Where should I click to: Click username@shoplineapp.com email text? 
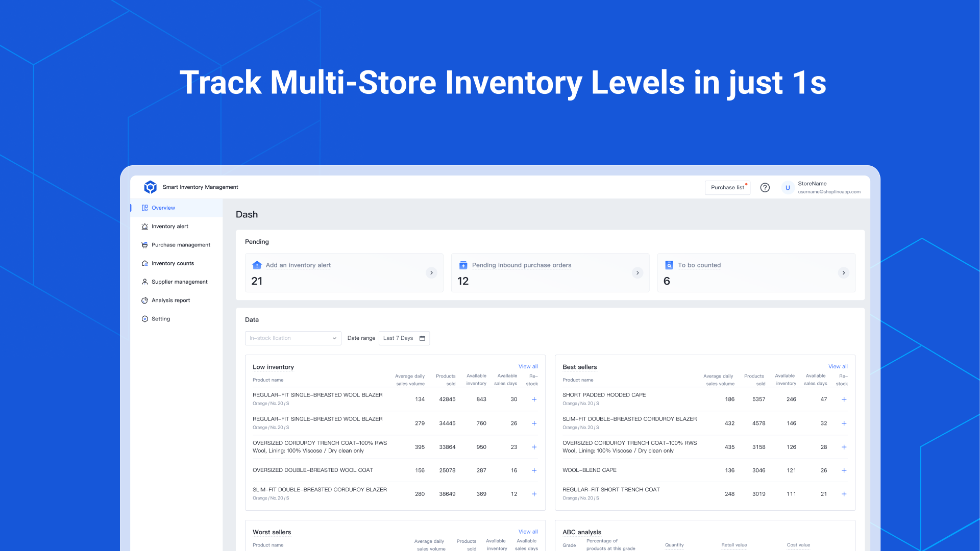tap(829, 192)
